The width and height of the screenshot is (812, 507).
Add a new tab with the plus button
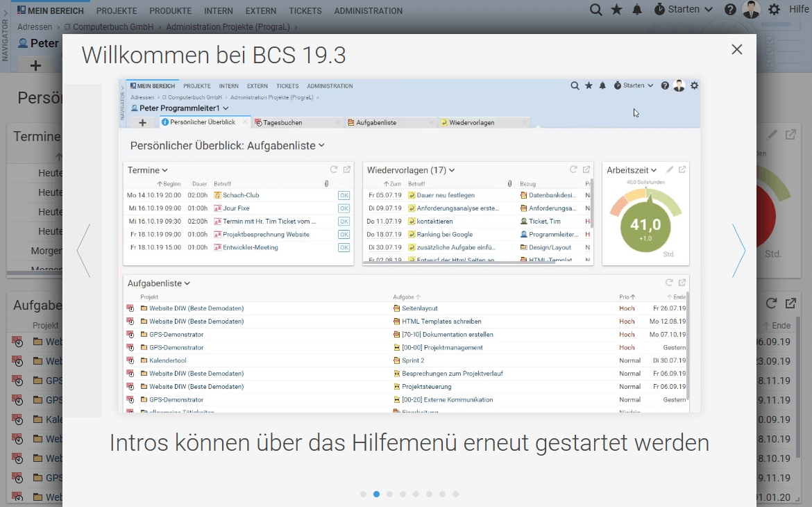coord(35,65)
